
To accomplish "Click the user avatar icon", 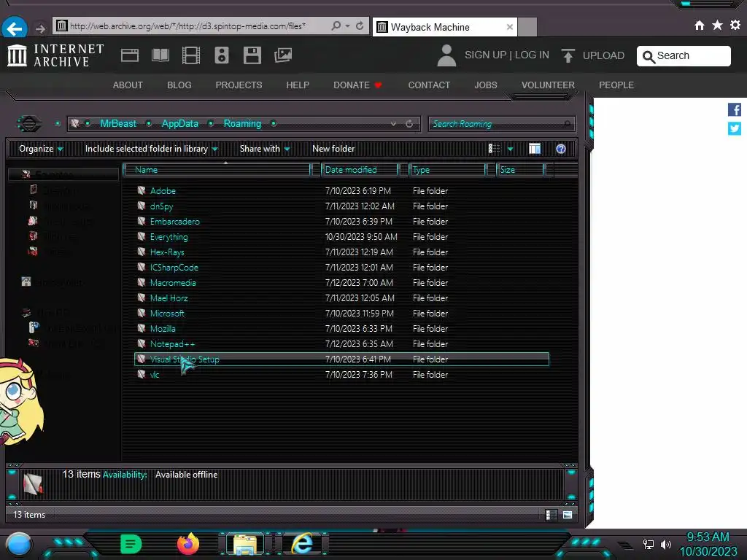I will point(446,55).
